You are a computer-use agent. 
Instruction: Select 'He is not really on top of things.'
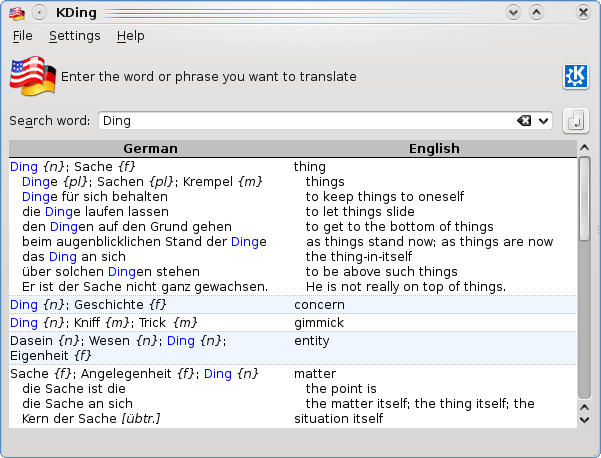[406, 287]
